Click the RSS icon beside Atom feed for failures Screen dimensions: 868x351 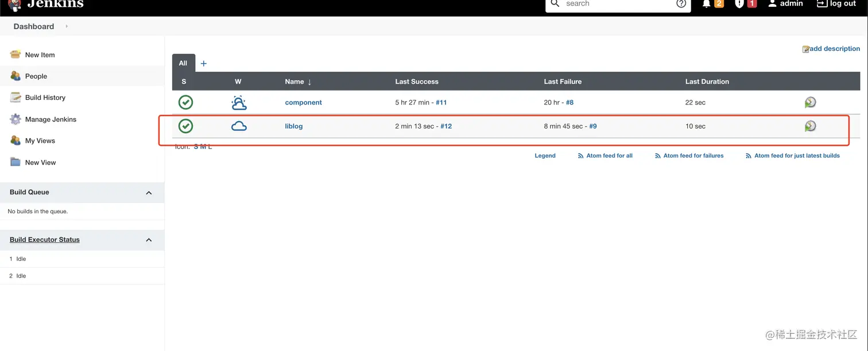[x=658, y=155]
